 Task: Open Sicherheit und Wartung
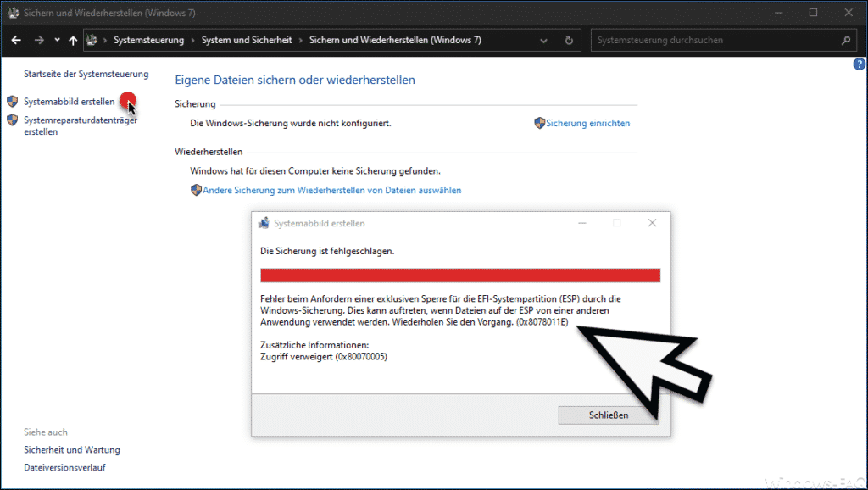(x=72, y=449)
